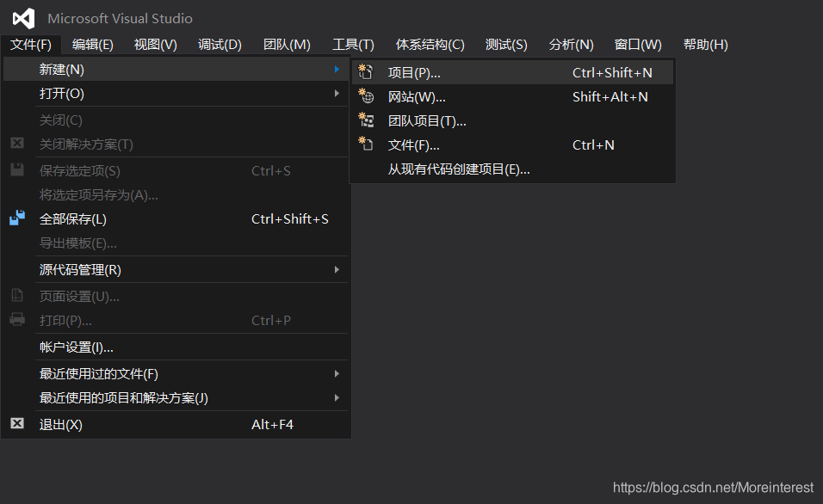
Task: Select 项目(P)... in the New submenu
Action: click(512, 72)
